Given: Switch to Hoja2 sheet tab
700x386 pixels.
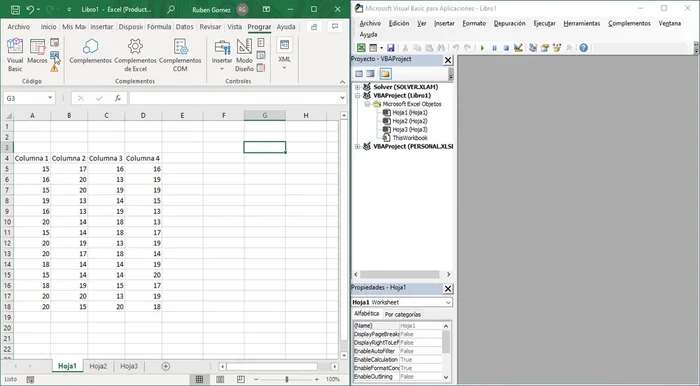Looking at the screenshot, I should [x=98, y=366].
